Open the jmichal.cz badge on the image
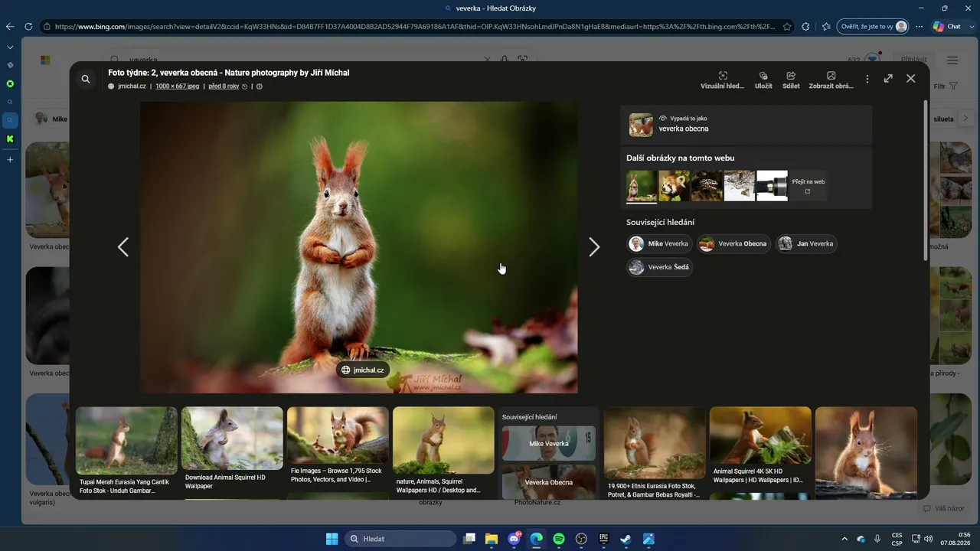980x551 pixels. coord(363,370)
